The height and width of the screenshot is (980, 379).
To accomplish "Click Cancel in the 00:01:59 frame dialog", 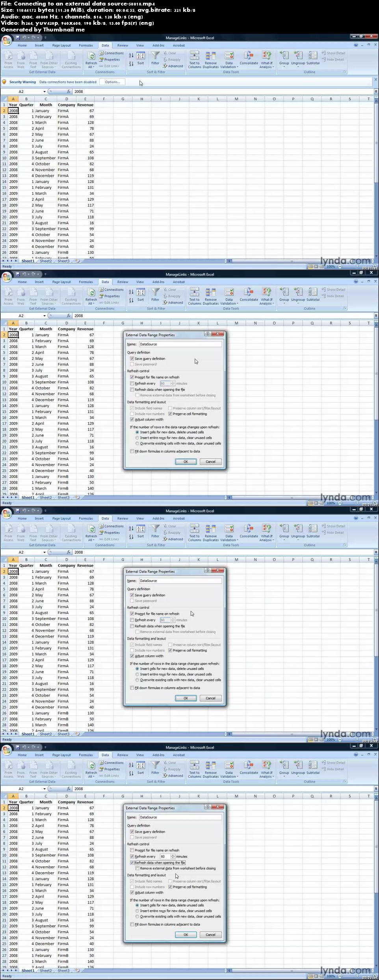I will (211, 462).
